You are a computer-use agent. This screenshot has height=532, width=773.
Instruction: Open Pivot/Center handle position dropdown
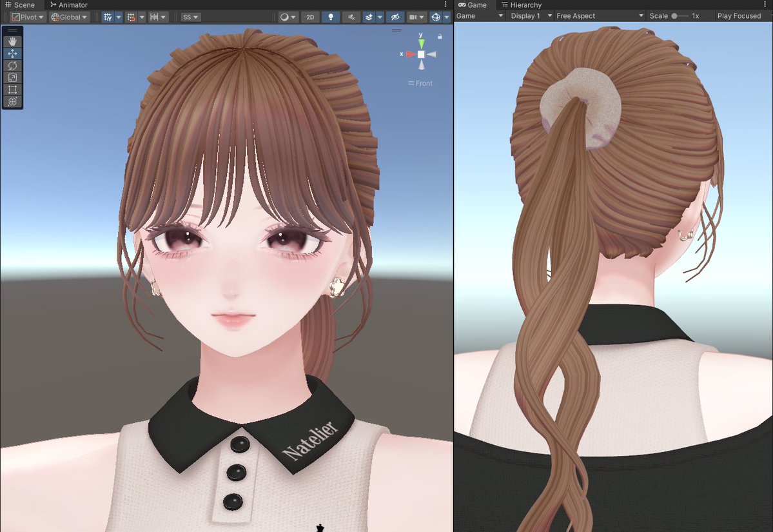click(28, 17)
